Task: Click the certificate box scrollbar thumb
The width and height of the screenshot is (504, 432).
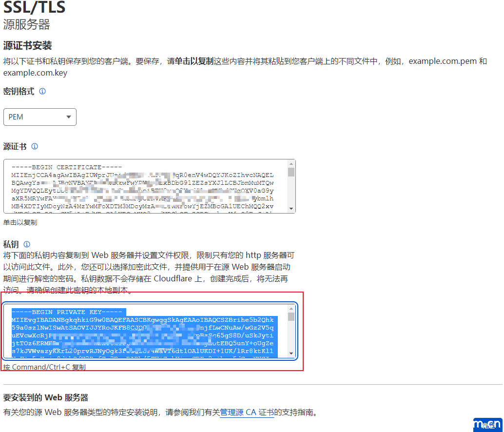Action: point(291,172)
